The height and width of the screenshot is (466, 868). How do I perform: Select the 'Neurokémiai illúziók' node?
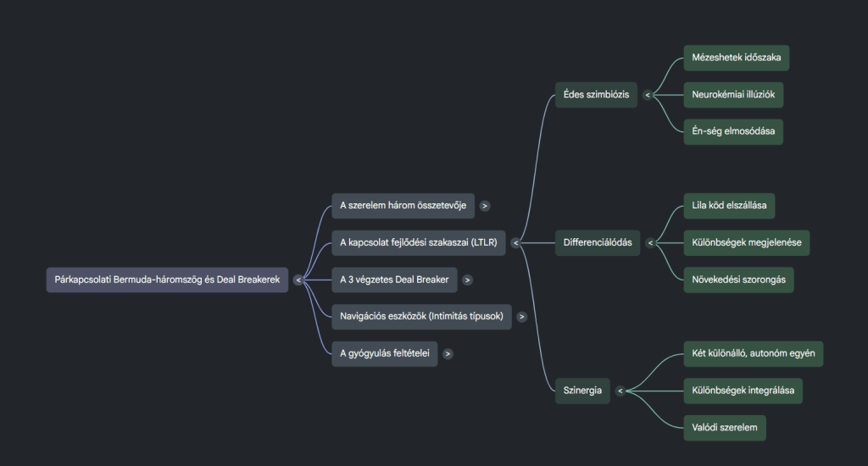(x=733, y=95)
